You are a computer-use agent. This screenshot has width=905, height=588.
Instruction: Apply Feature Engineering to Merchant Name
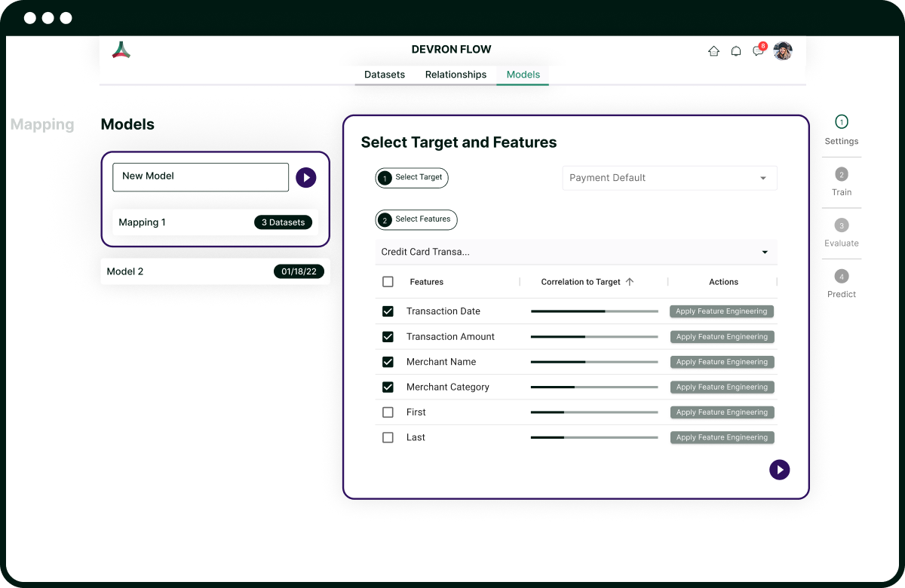pos(722,362)
